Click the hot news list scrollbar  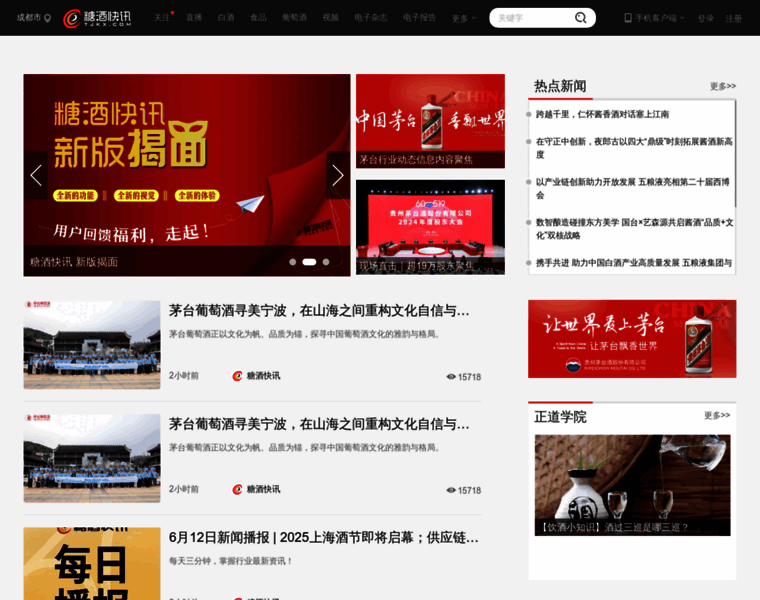tap(735, 154)
